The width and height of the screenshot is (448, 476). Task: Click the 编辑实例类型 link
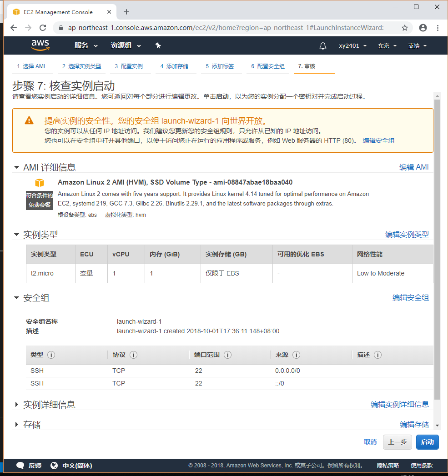click(x=407, y=234)
